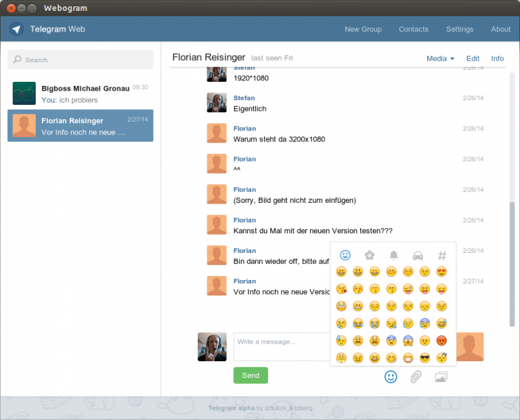Image resolution: width=520 pixels, height=420 pixels.
Task: Send the message with the green button
Action: [x=251, y=375]
